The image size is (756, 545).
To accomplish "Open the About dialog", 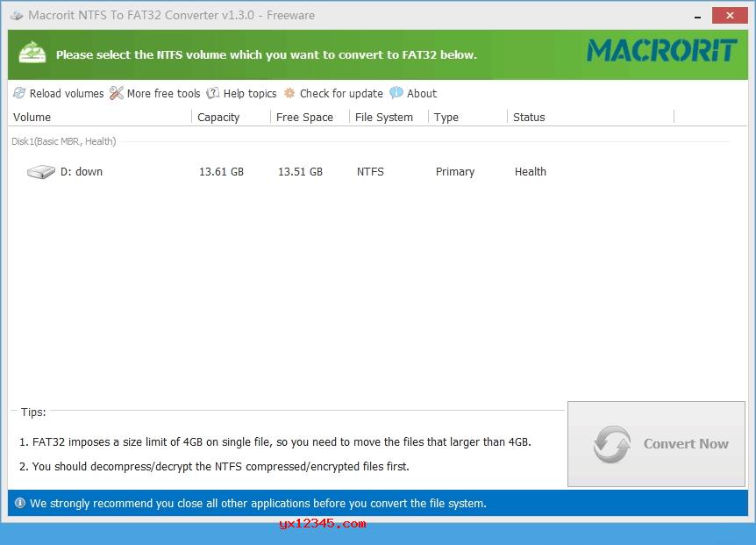I will click(413, 93).
